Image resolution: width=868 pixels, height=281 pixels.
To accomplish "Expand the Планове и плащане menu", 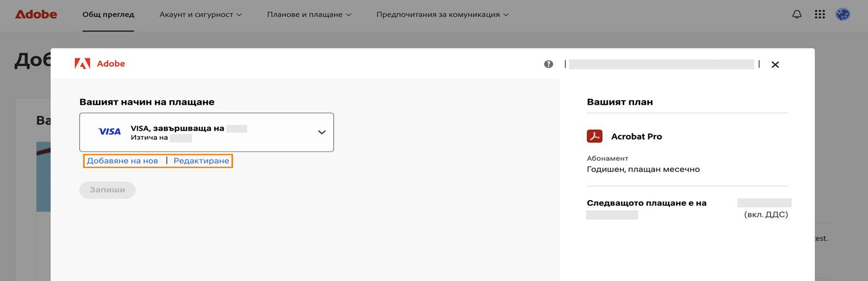I will (x=309, y=15).
